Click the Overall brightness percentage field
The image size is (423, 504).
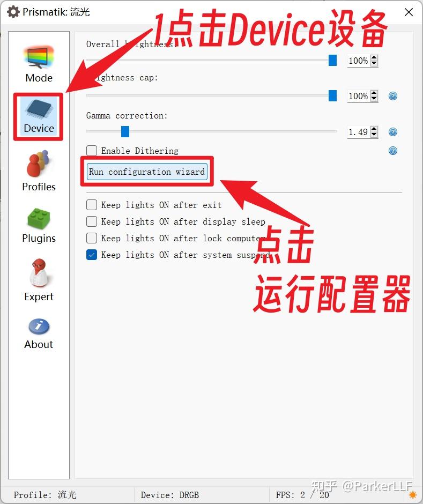click(x=359, y=61)
